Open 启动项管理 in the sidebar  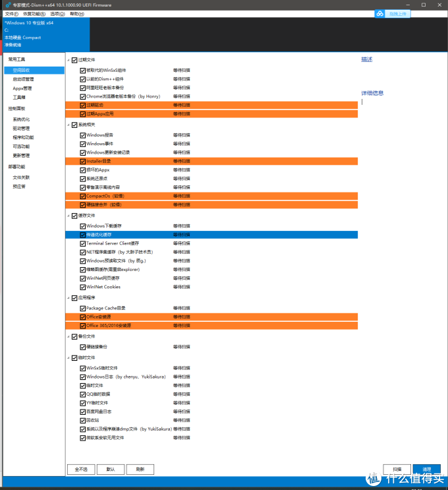[23, 79]
